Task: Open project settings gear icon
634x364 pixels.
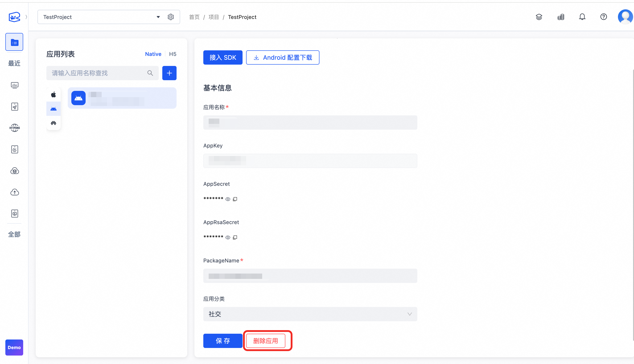Action: click(x=171, y=17)
